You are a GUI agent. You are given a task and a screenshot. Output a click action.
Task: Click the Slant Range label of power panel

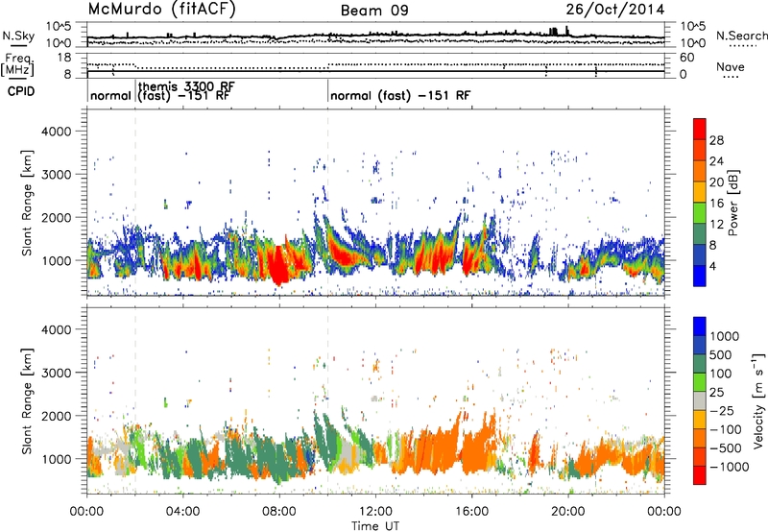click(x=27, y=203)
